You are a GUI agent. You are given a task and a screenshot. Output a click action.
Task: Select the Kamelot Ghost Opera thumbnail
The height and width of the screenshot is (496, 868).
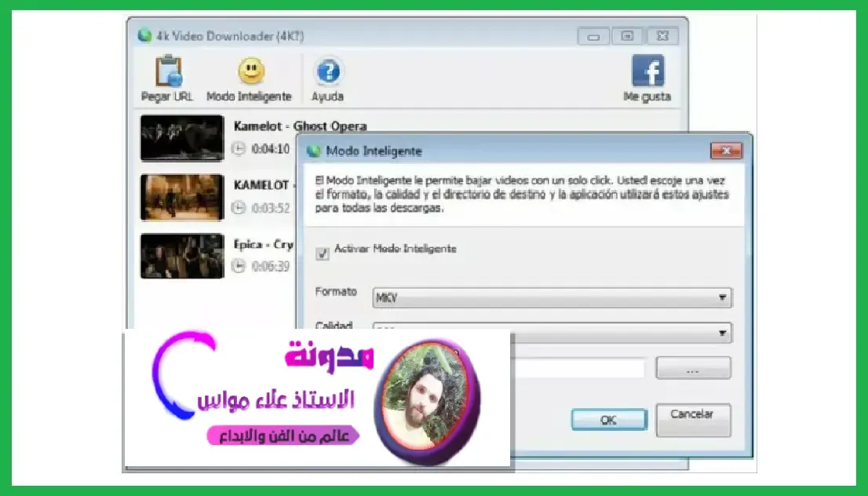182,138
